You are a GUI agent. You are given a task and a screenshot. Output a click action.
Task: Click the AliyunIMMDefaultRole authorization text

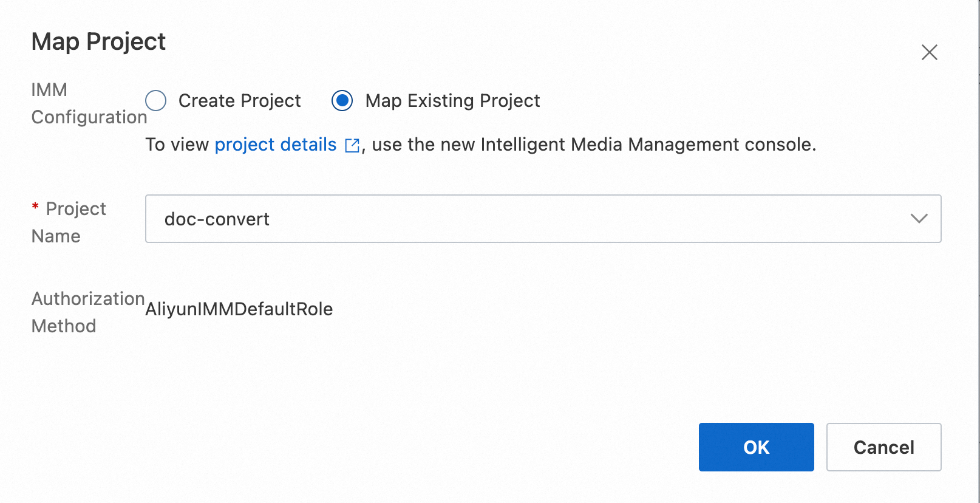pos(239,309)
